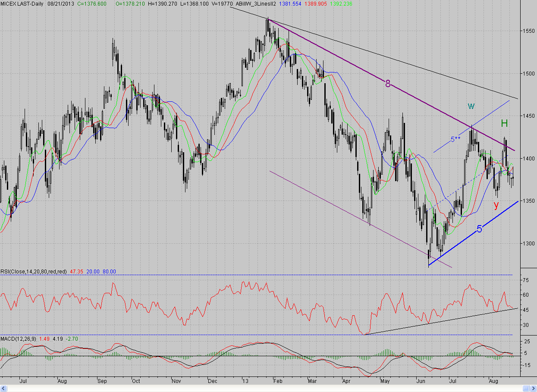537x392 pixels.
Task: Click the blue "5**" channel label
Action: point(455,139)
